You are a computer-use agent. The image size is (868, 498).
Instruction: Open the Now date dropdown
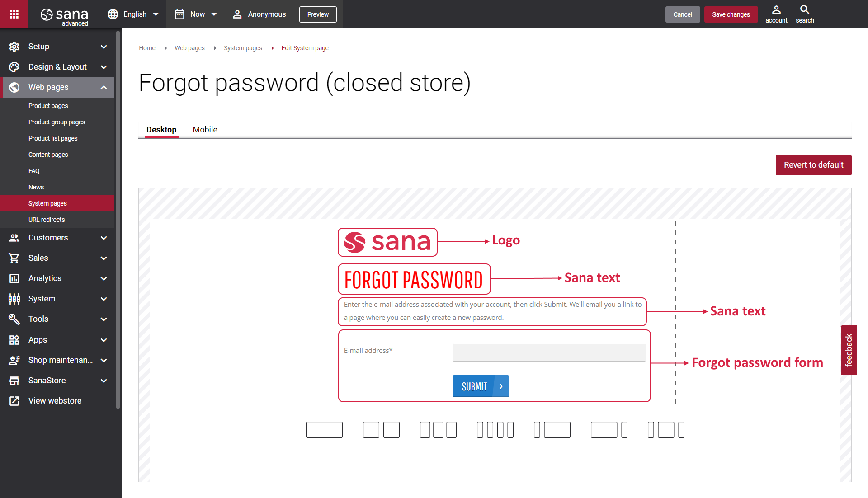coord(197,14)
